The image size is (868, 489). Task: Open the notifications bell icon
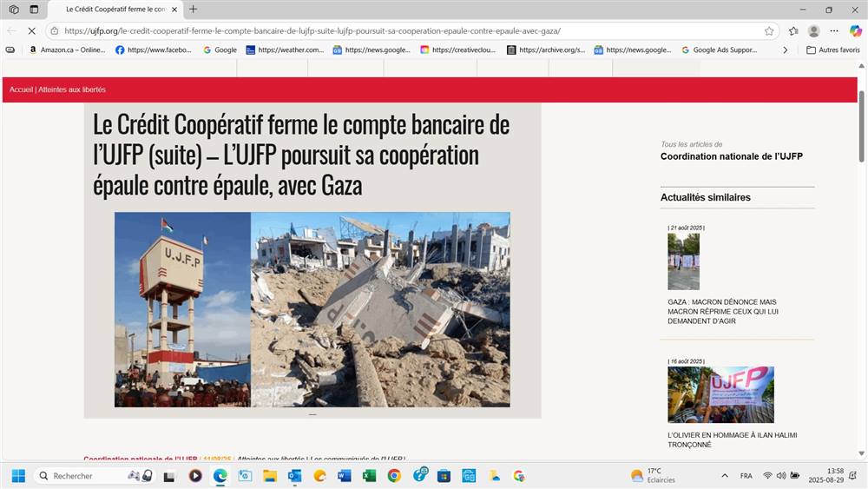point(853,476)
